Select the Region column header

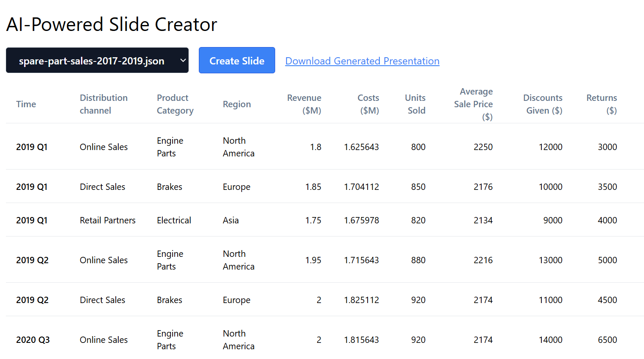(237, 104)
